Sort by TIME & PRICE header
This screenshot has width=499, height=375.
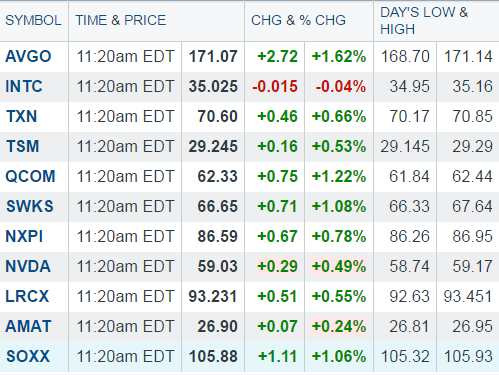121,20
